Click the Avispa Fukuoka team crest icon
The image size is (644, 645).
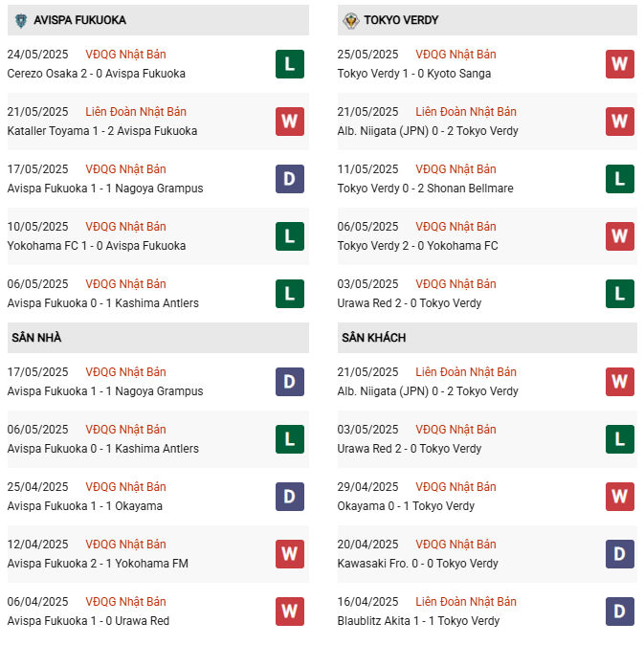(21, 20)
